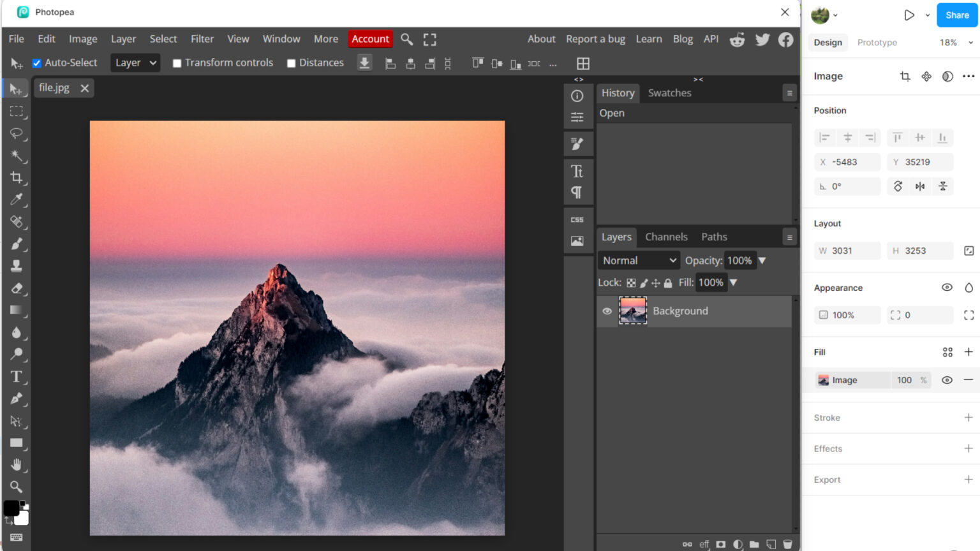The width and height of the screenshot is (980, 551).
Task: Click the foreground color swatch
Action: pos(10,508)
